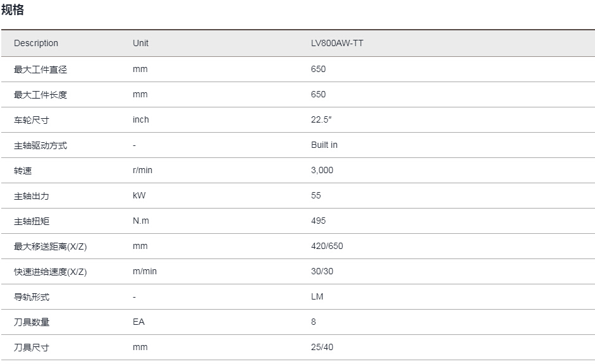Select the 最大工件直径 row label
Image resolution: width=595 pixels, height=364 pixels.
pyautogui.click(x=40, y=70)
